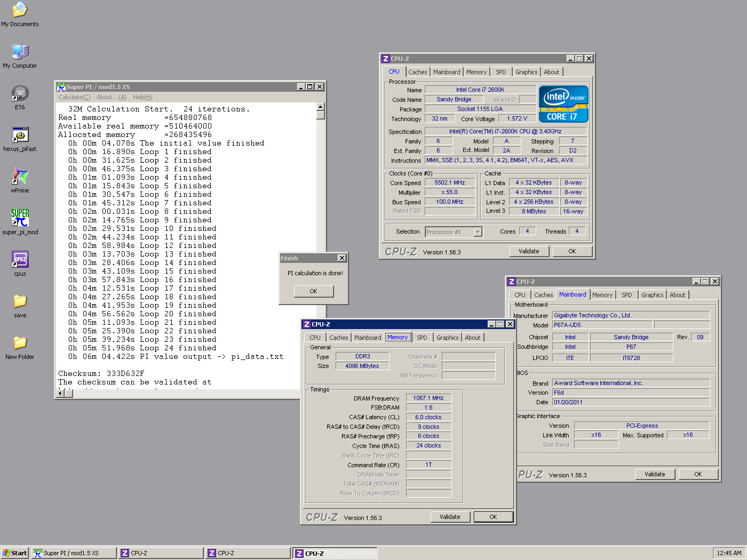Select About tab in Memory window
747x560 pixels.
(x=472, y=338)
